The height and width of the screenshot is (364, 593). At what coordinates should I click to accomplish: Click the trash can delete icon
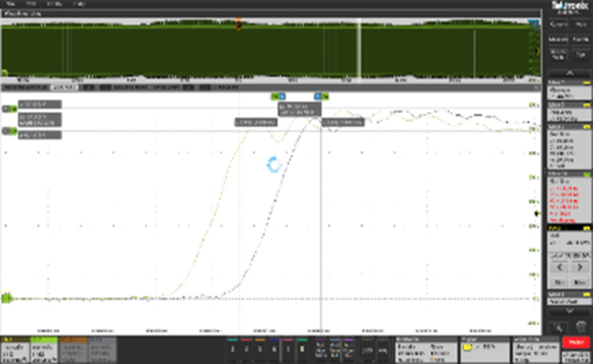click(581, 328)
